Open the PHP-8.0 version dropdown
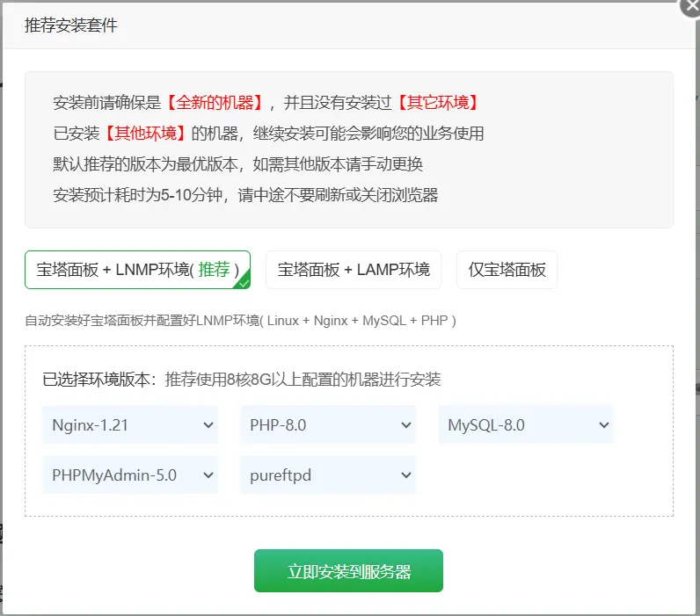 [328, 425]
